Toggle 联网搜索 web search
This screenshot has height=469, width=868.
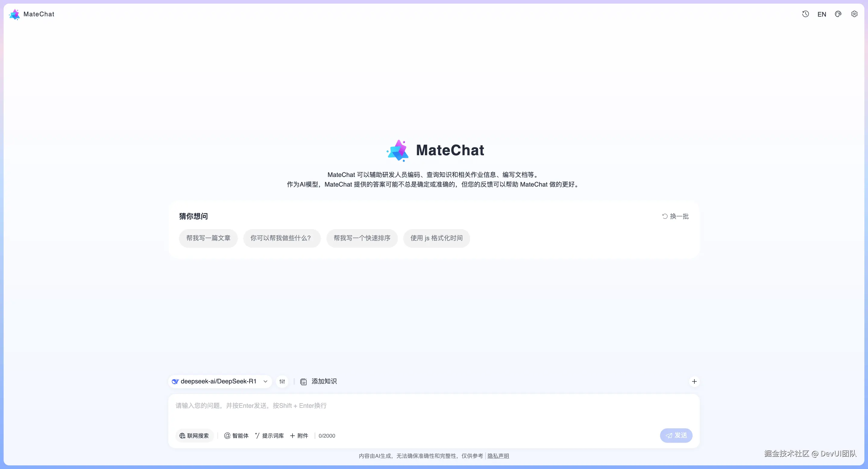194,436
